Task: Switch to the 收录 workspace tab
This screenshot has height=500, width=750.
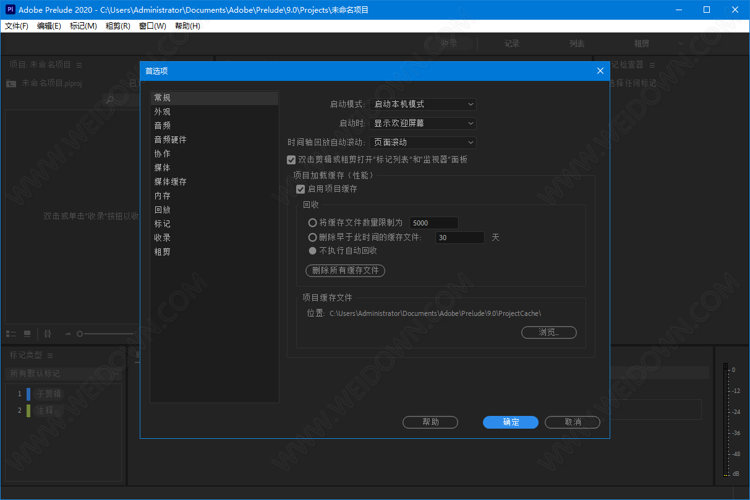Action: tap(449, 44)
